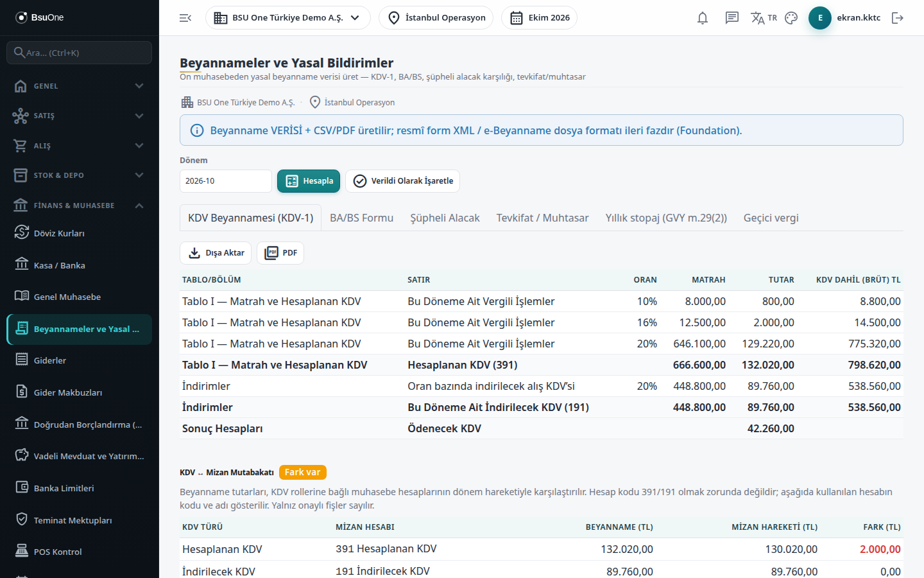Viewport: 924px width, 578px height.
Task: Click the user avatar E
Action: click(x=820, y=18)
